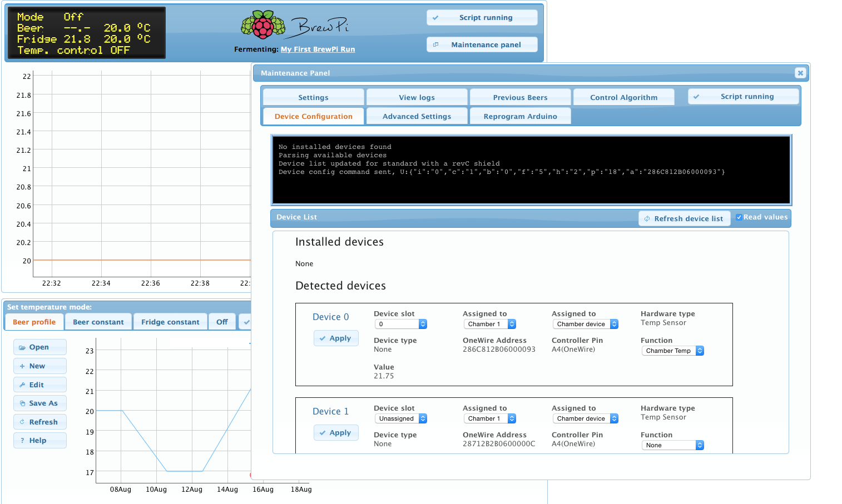Edit the current beer profile

pos(40,385)
